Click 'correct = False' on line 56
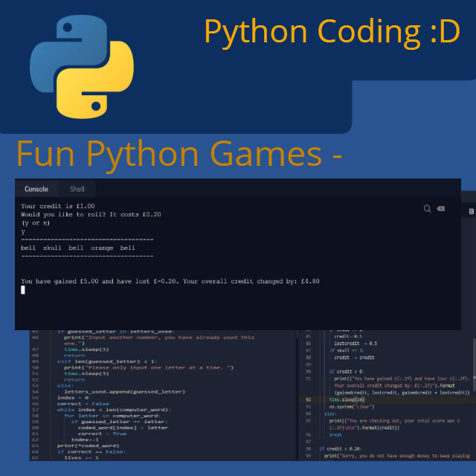 pyautogui.click(x=83, y=404)
